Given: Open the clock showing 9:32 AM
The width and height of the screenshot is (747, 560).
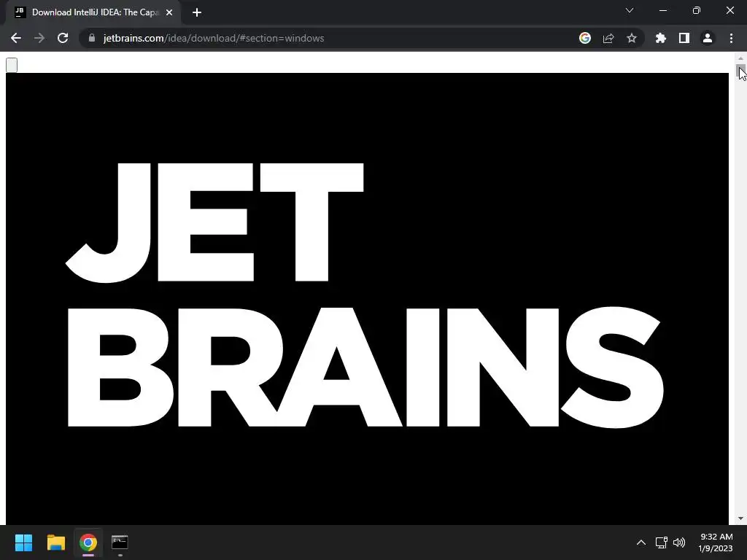Looking at the screenshot, I should [x=716, y=542].
